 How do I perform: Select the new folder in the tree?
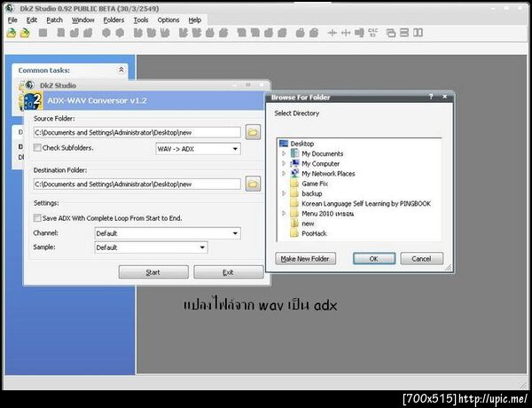pos(308,224)
